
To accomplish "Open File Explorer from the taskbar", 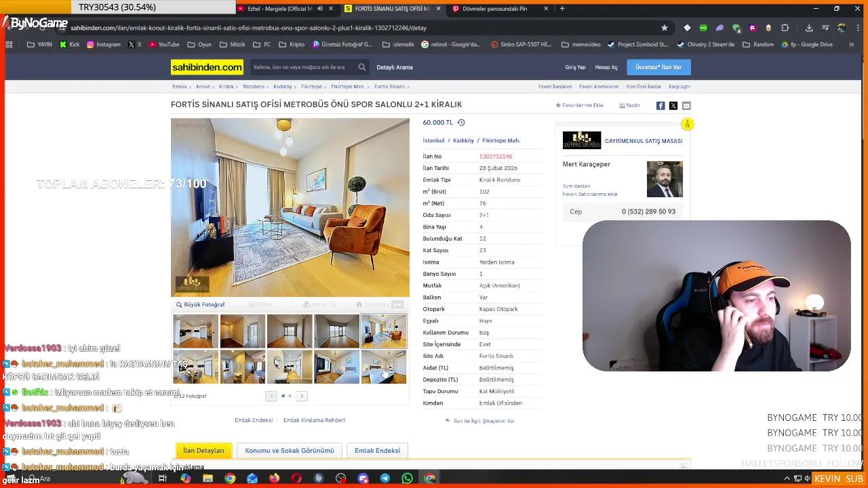I will (208, 479).
